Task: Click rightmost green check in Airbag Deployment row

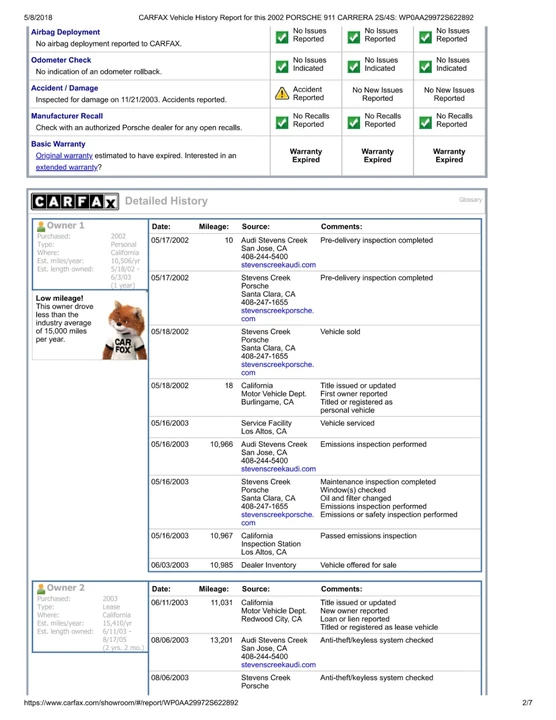Action: [425, 37]
